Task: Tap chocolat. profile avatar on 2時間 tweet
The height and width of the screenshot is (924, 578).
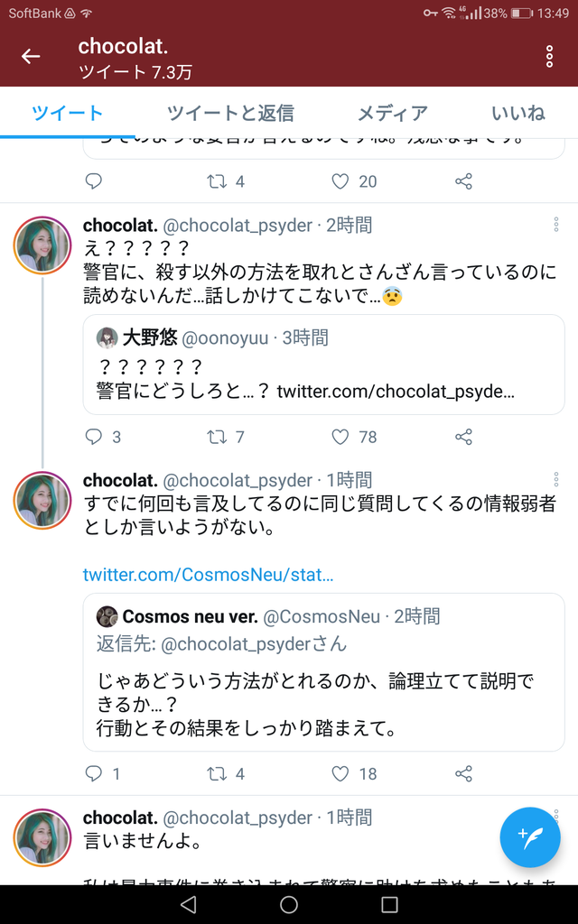Action: (x=42, y=245)
